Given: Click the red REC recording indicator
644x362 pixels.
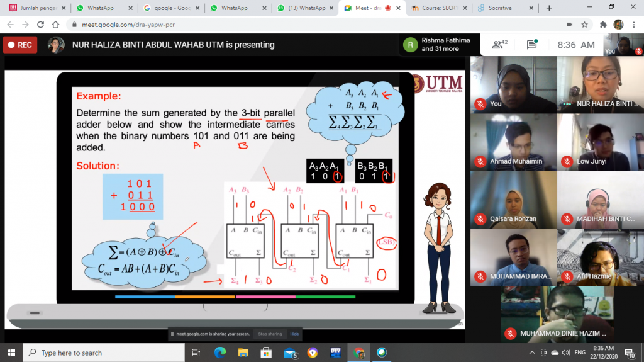Looking at the screenshot, I should click(19, 45).
